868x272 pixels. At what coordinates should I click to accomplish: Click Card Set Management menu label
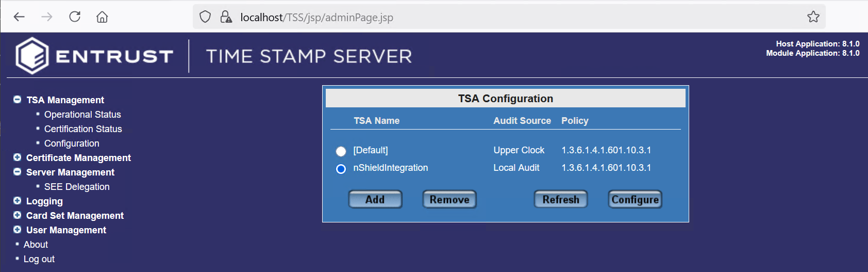coord(75,216)
